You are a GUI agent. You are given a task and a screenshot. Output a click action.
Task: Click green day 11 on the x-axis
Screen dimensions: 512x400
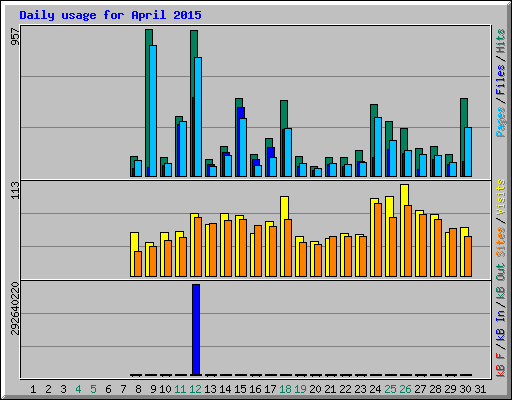coord(180,389)
